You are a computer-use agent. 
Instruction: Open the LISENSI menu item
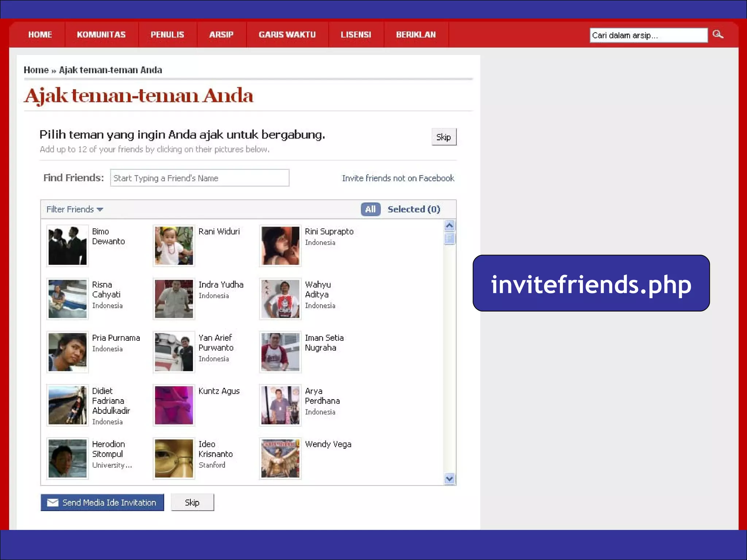pos(356,35)
